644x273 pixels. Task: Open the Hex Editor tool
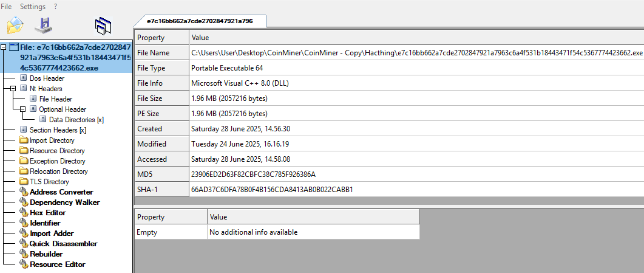[48, 213]
